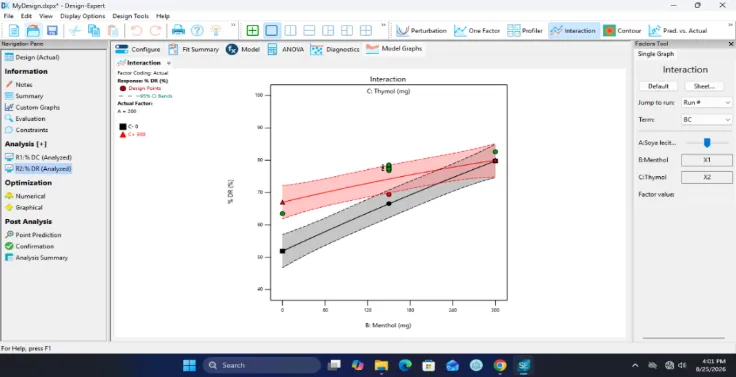Open the View menu
The image size is (736, 377).
(x=46, y=16)
